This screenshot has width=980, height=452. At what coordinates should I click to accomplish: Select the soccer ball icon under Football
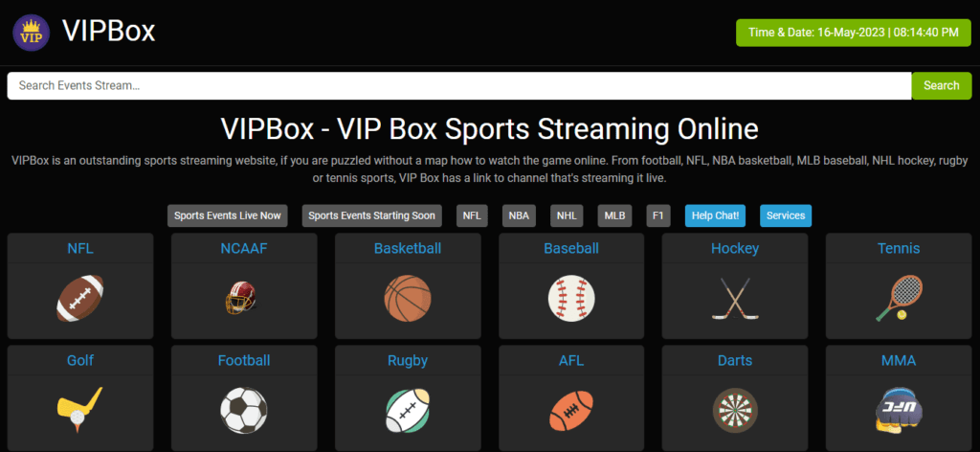click(x=244, y=411)
